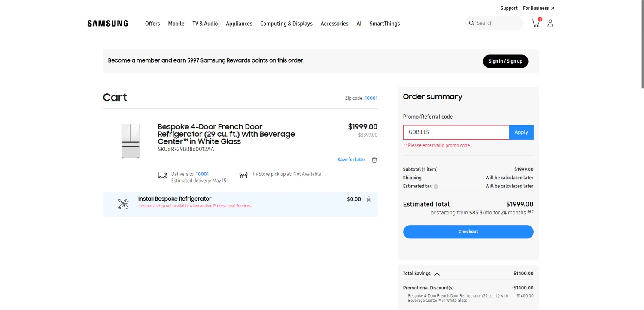Collapse the Total Savings section
The width and height of the screenshot is (644, 310).
[437, 274]
